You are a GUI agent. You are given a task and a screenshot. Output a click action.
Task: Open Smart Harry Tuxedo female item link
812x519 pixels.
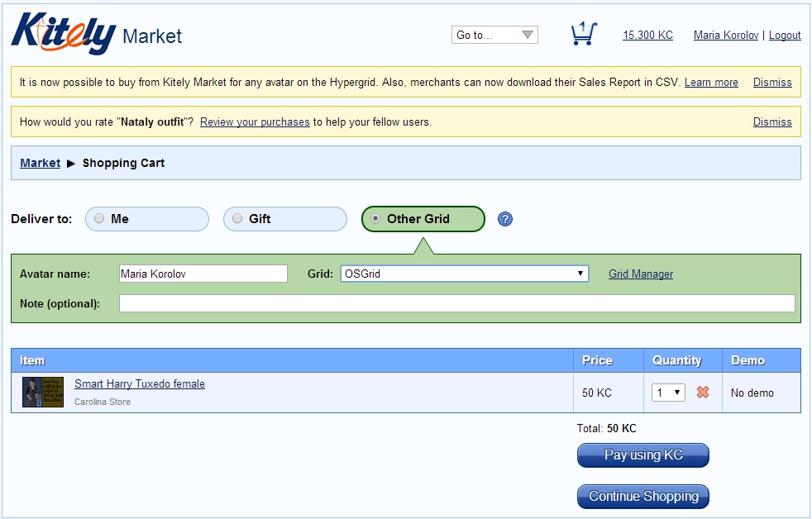[x=139, y=384]
